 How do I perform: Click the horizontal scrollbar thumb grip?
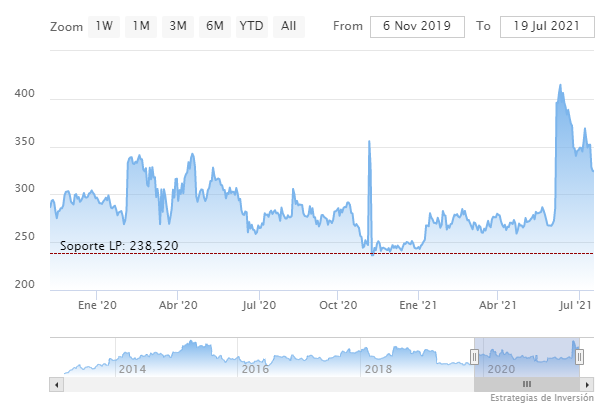pyautogui.click(x=527, y=383)
